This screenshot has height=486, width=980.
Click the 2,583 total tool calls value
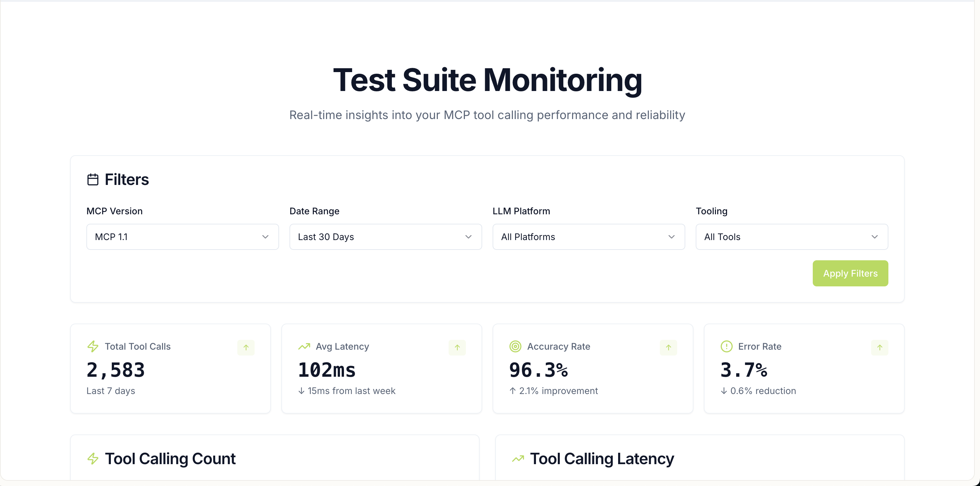pos(116,370)
